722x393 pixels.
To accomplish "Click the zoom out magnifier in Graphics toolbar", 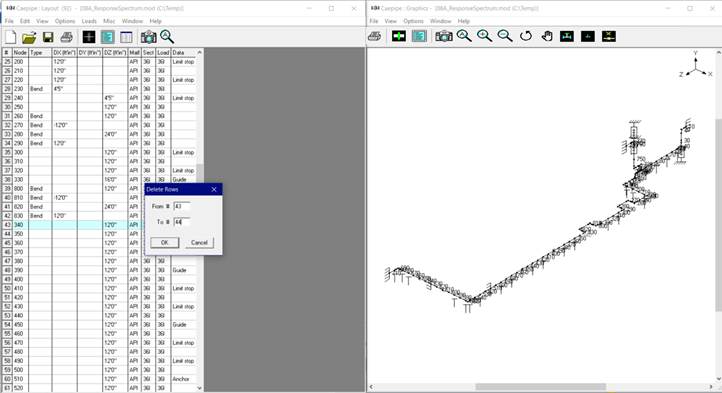I will (505, 36).
